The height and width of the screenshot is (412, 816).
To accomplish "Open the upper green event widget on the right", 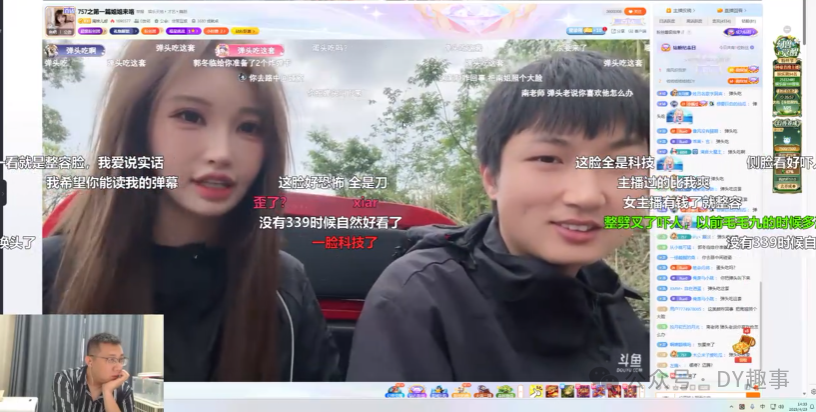I will [787, 76].
